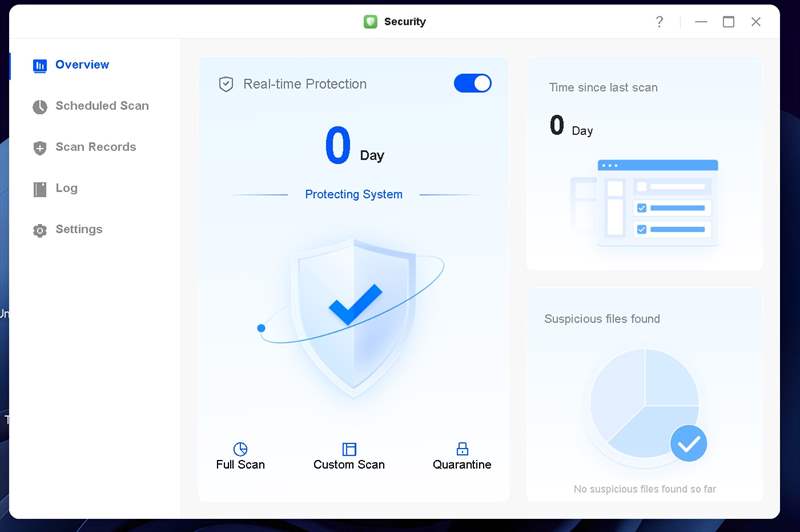Disable the Real-time Protection toggle

pyautogui.click(x=472, y=83)
